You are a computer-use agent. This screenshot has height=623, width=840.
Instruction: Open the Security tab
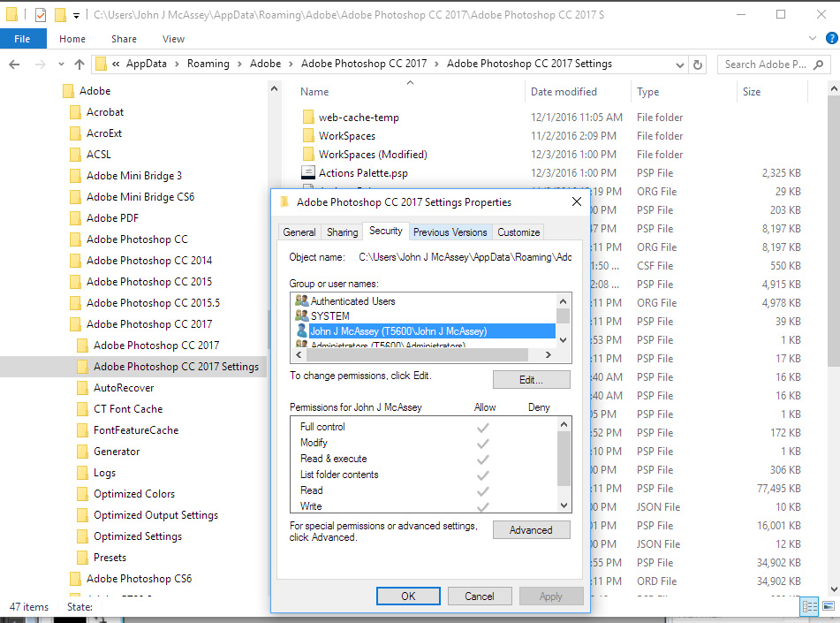tap(386, 231)
